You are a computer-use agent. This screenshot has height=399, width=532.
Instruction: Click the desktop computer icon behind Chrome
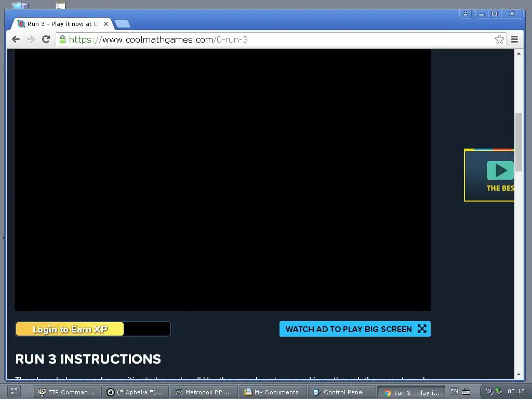[x=20, y=5]
